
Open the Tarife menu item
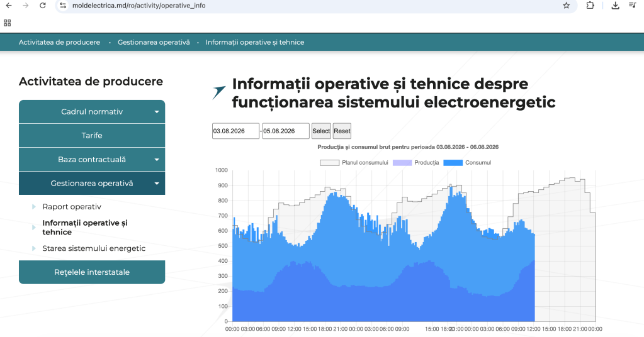point(92,135)
